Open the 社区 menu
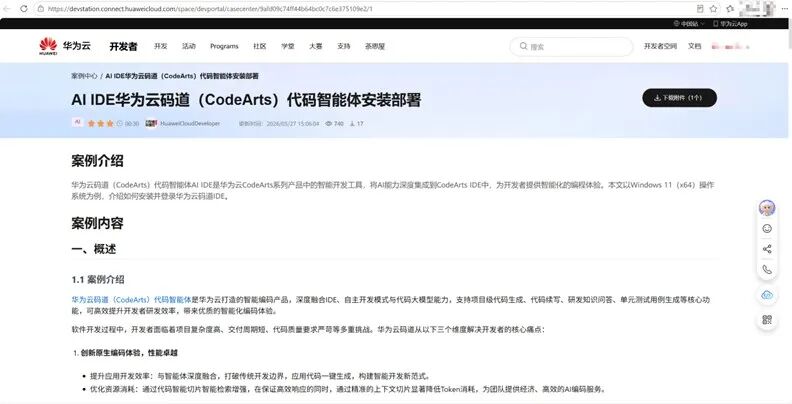The image size is (792, 404). (260, 46)
